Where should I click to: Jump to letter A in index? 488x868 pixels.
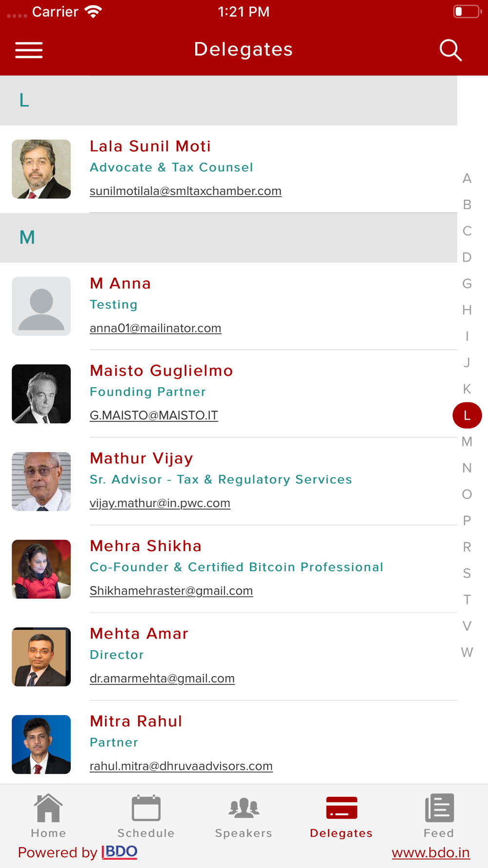[x=467, y=179]
